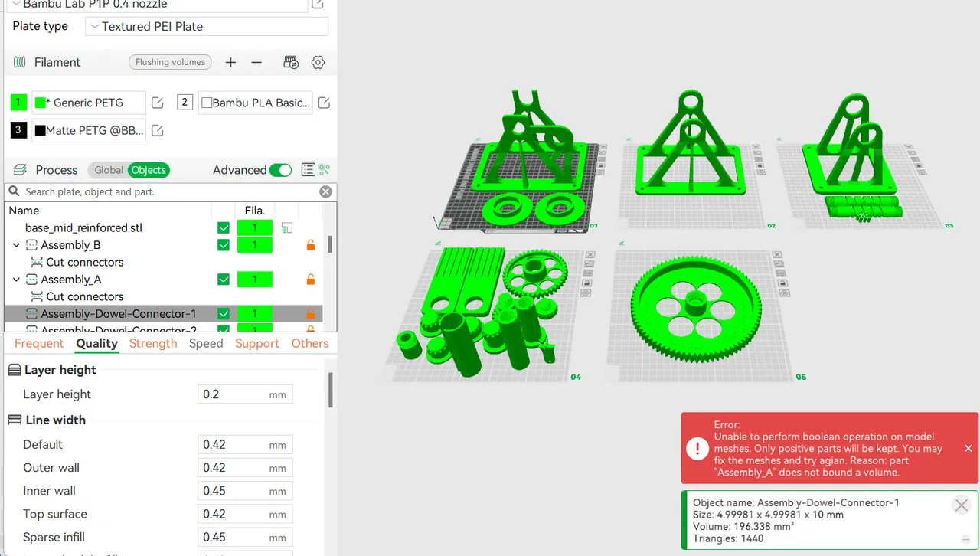Click the Flushing volumes button
The width and height of the screenshot is (980, 556).
[x=171, y=62]
